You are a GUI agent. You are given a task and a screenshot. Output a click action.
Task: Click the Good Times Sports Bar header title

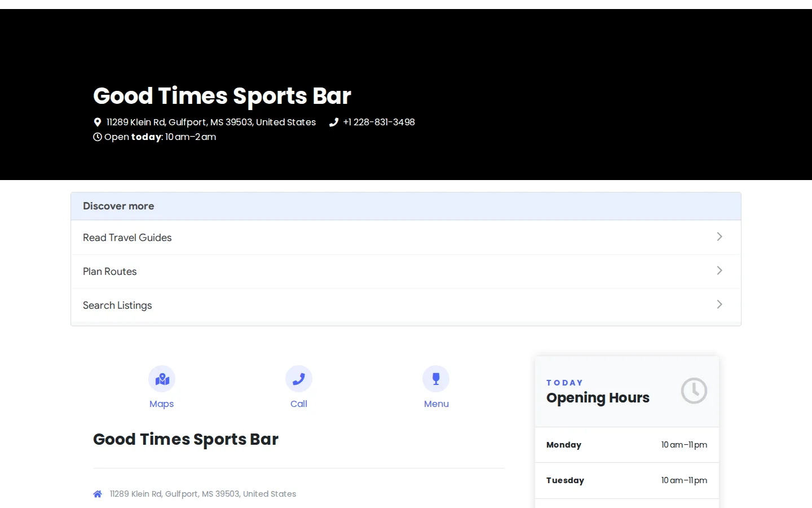222,96
